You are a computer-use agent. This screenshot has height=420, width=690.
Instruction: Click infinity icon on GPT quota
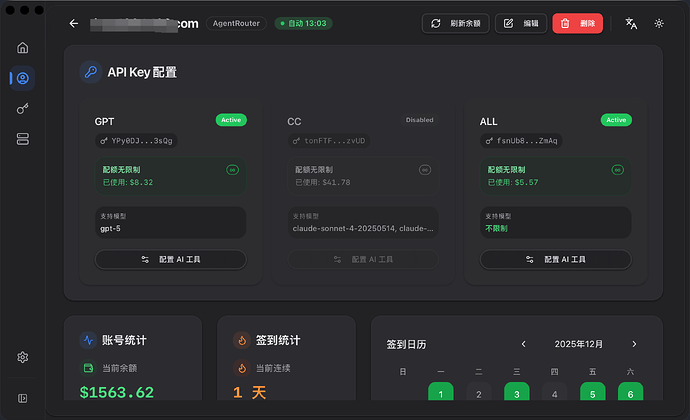[232, 170]
